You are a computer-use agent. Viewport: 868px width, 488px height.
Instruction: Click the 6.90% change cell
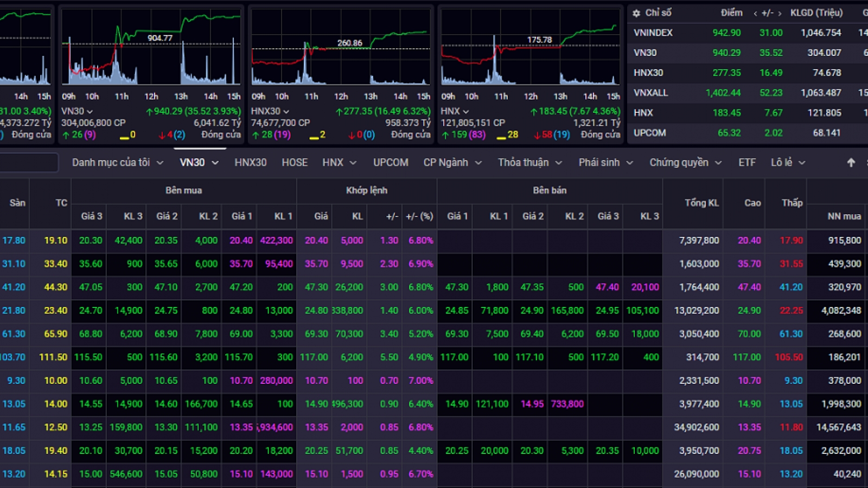[421, 264]
